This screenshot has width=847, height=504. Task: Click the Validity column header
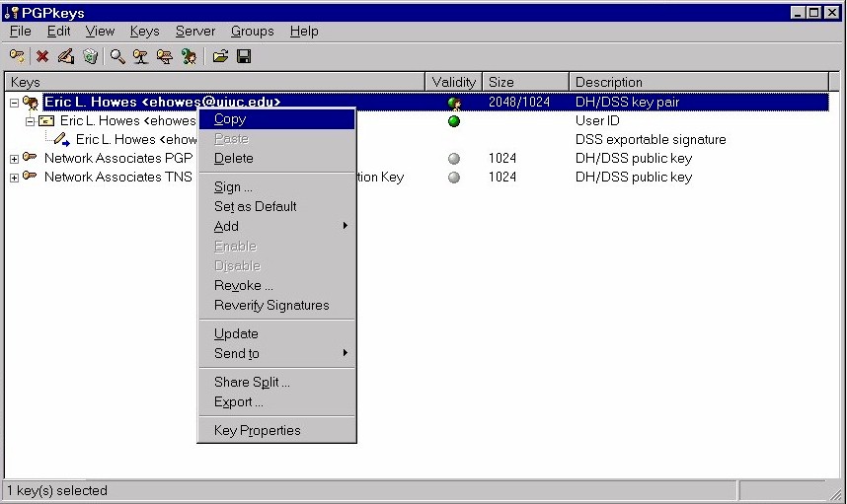coord(454,82)
